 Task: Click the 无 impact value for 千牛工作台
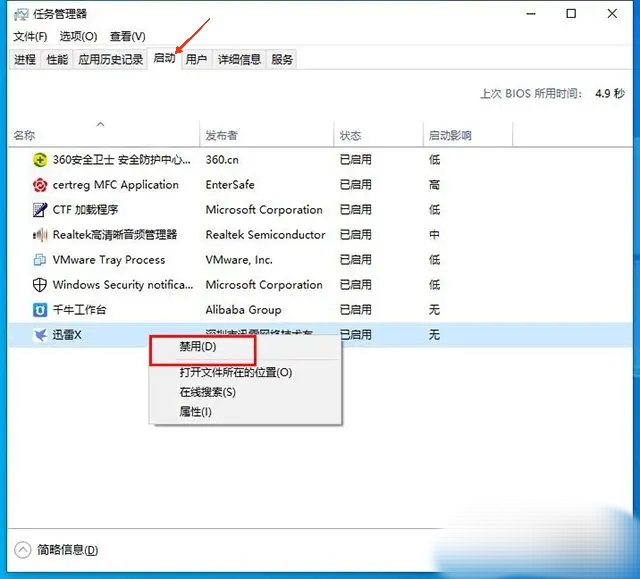pos(434,310)
